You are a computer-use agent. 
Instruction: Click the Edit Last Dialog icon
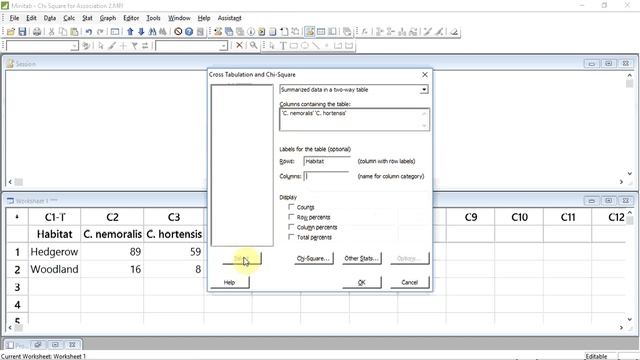tap(115, 32)
